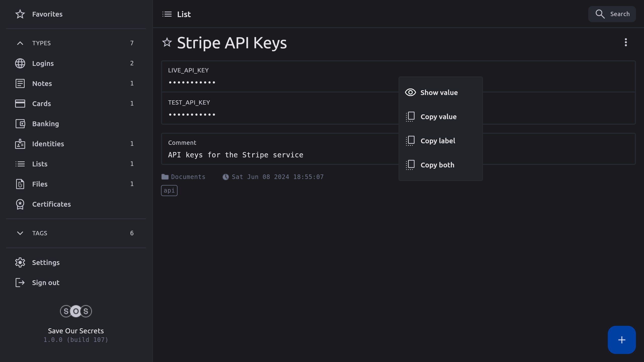Click the Search field
The height and width of the screenshot is (362, 644).
612,14
